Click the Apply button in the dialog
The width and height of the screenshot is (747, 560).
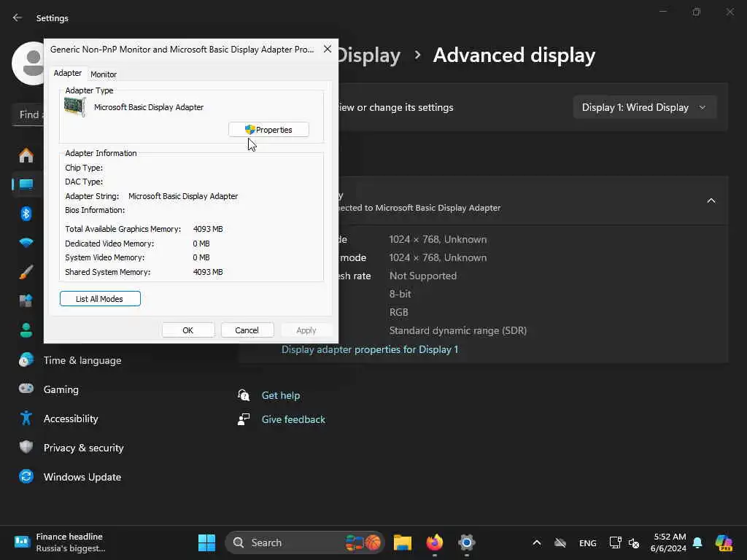[x=306, y=330]
